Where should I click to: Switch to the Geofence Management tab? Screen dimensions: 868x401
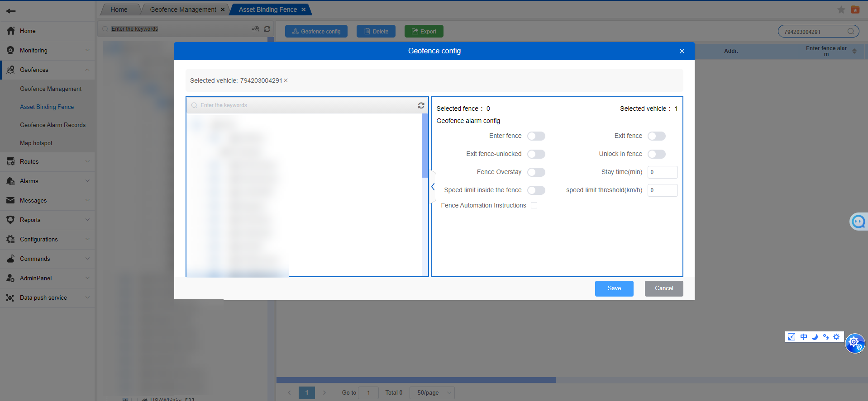tap(183, 9)
